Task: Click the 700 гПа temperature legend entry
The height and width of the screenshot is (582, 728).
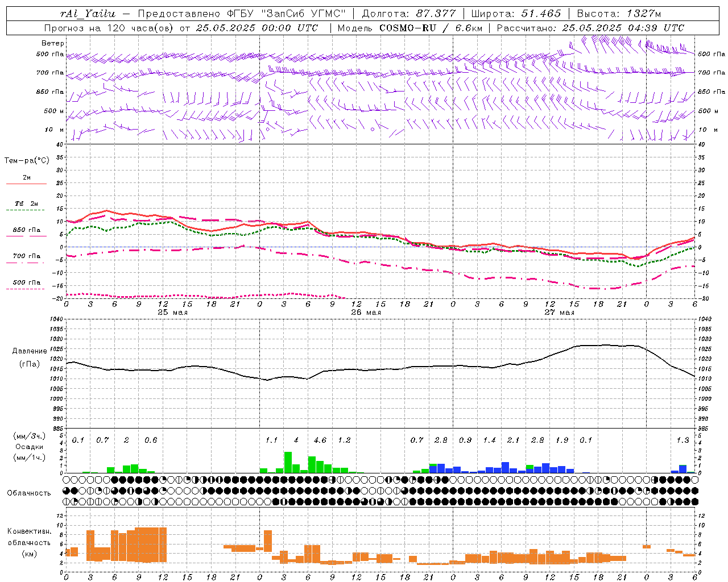Action: (26, 256)
